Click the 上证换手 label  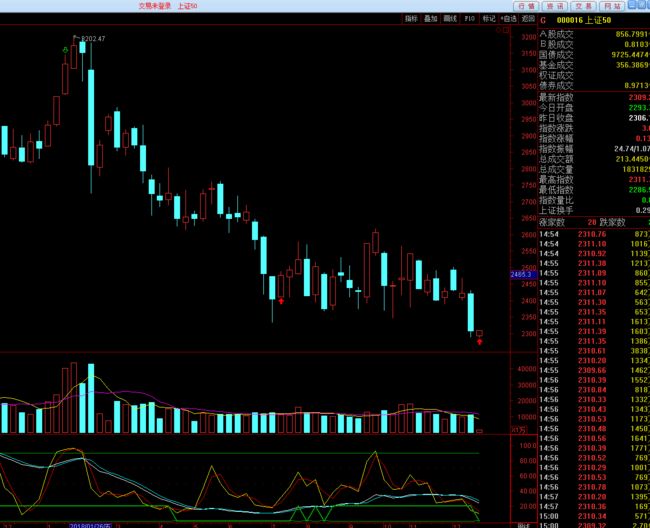point(556,211)
